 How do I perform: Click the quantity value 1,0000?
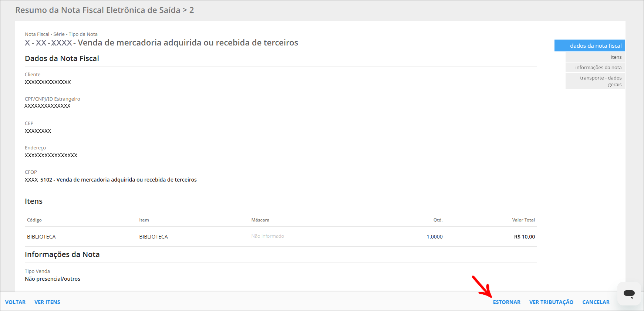tap(435, 237)
